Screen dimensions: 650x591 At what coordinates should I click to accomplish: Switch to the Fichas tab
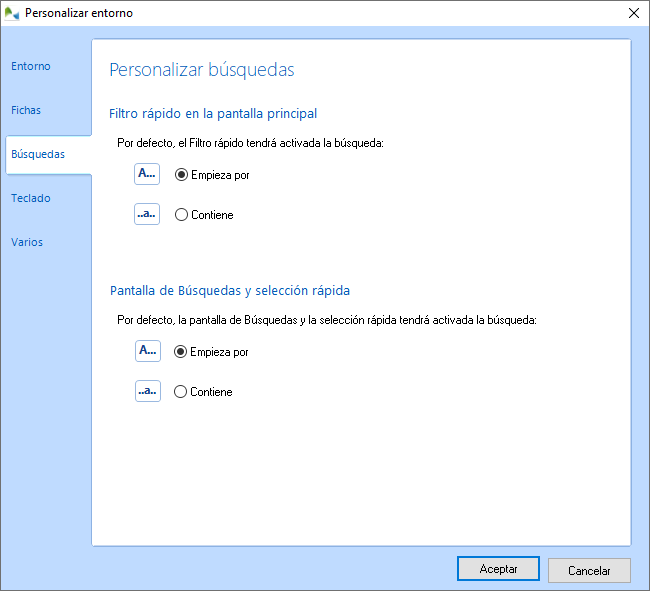tap(26, 110)
